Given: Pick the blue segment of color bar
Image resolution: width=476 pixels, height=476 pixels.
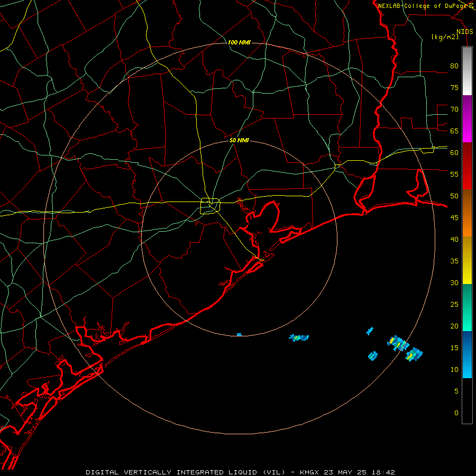Looking at the screenshot, I should point(467,354).
